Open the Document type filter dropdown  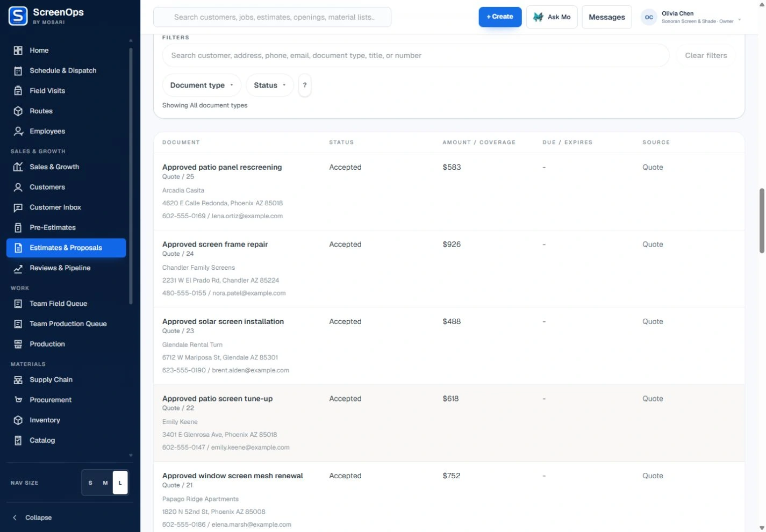(202, 85)
